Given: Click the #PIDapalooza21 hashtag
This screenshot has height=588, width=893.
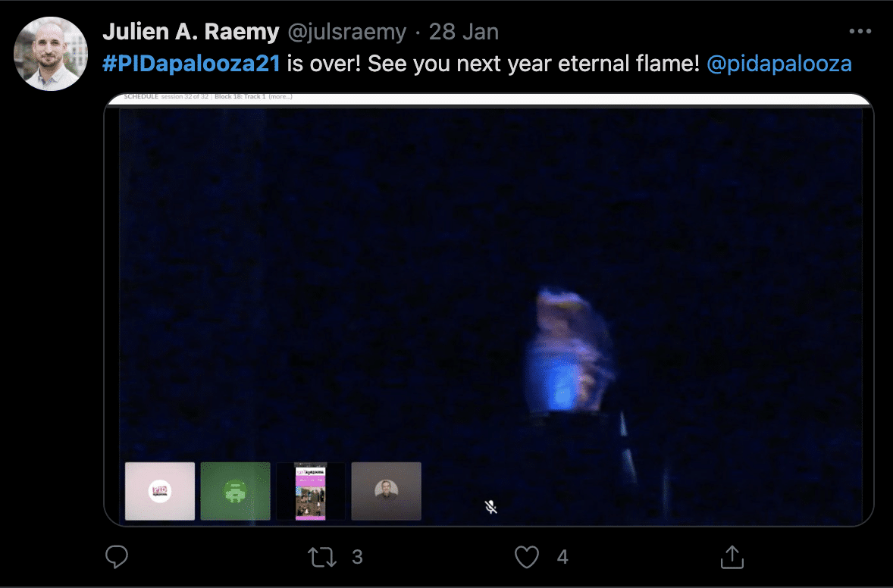Looking at the screenshot, I should (191, 63).
